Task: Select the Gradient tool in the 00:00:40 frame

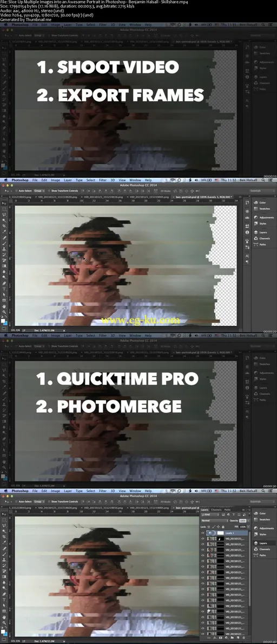Action: click(4, 576)
